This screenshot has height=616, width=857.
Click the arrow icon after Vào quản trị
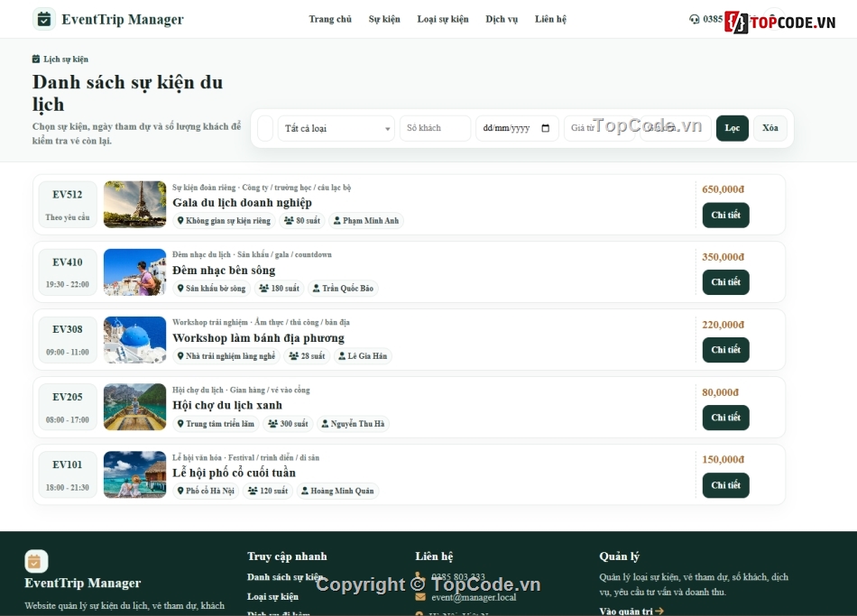tap(659, 611)
